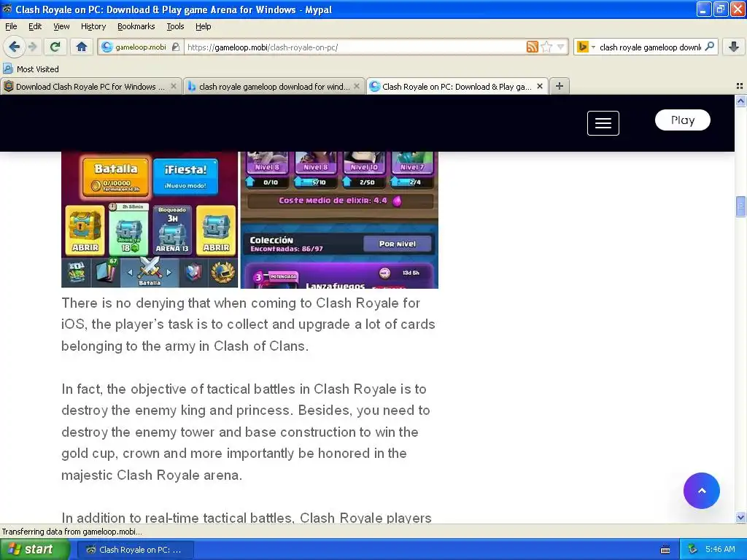Click the vertical scrollbar down arrow

click(740, 517)
